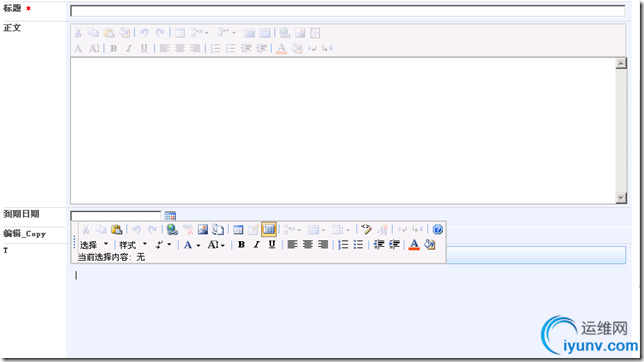This screenshot has height=362, width=644.
Task: Click the 当前选择内容: 无 status text
Action: tap(111, 257)
